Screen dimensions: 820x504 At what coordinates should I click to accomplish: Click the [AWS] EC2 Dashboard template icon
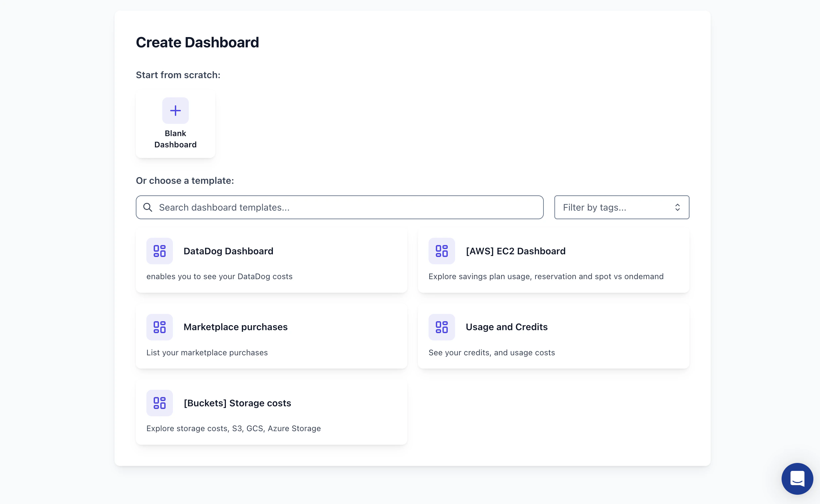(x=442, y=251)
